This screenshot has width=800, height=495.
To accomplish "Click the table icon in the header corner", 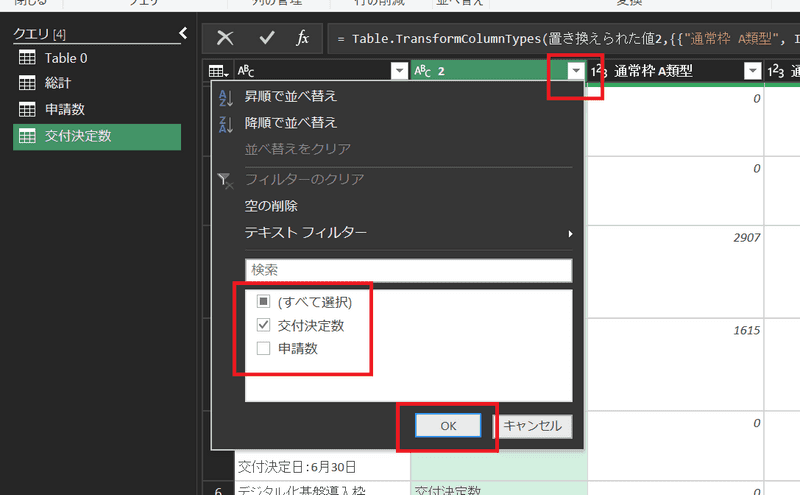I will [216, 71].
